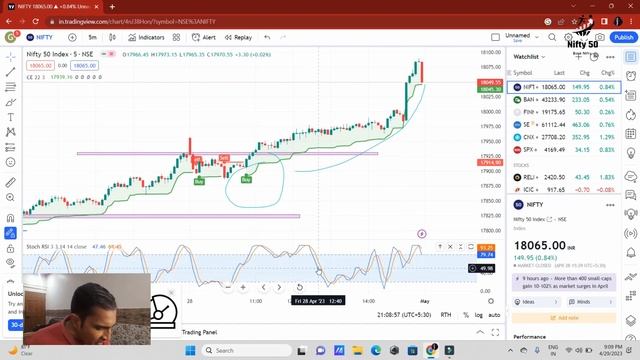Select the BAN row in watchlist
Viewport: 640px width, 360px height.
coord(564,100)
